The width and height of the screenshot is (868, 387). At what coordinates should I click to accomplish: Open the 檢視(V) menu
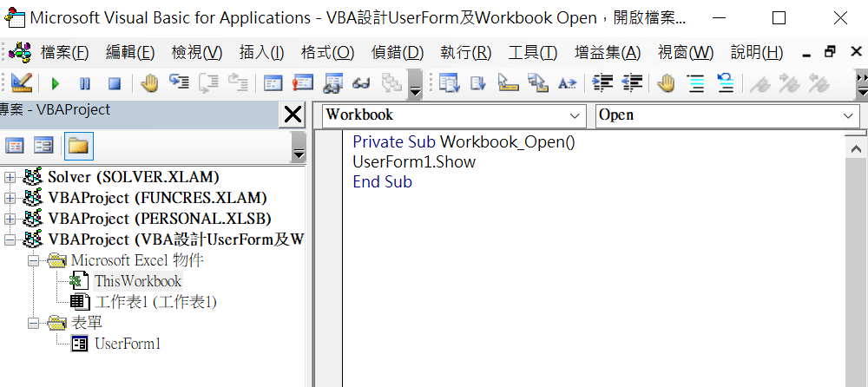[x=197, y=53]
